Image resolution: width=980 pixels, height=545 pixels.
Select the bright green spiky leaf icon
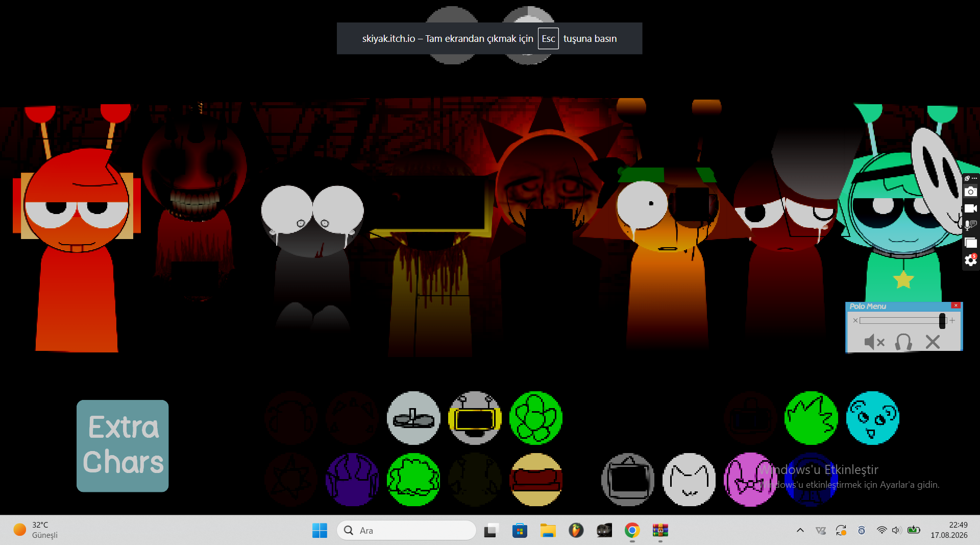coord(811,418)
